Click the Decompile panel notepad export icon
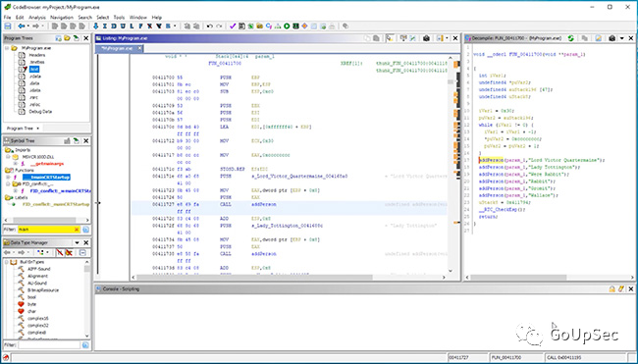 598,38
